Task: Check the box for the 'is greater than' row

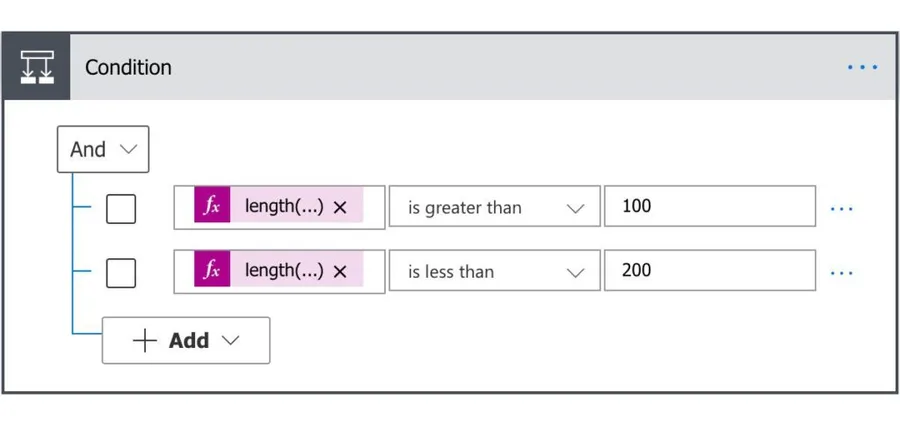Action: coord(121,208)
